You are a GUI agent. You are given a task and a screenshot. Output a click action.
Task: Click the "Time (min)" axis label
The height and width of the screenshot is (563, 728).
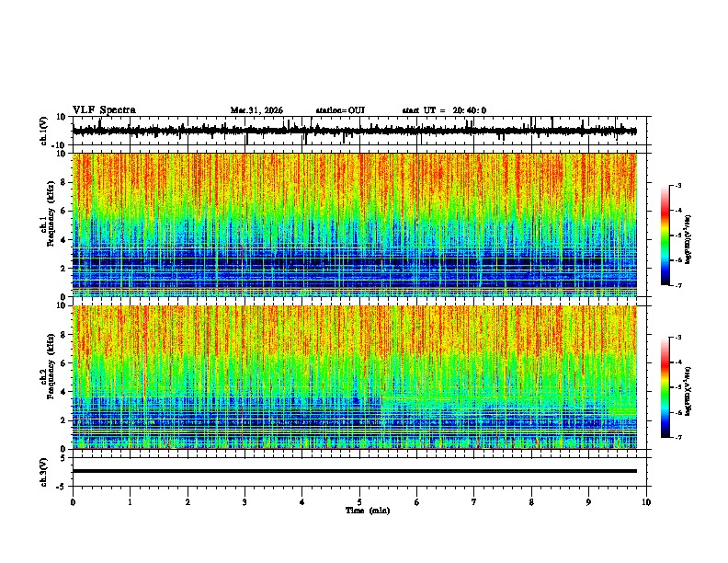coord(368,511)
